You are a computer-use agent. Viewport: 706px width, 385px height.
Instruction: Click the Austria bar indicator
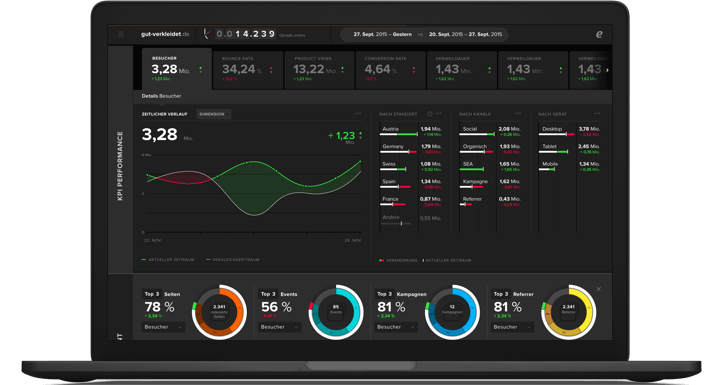[398, 134]
